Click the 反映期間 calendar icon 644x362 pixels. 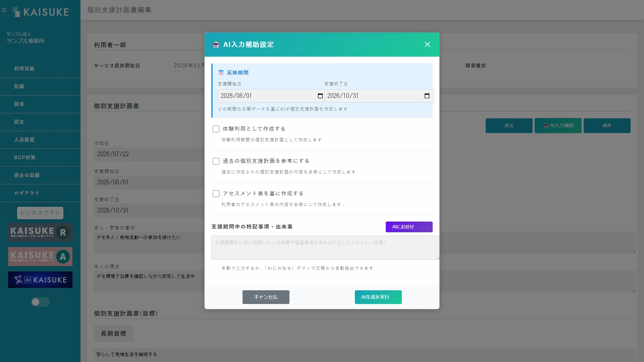(x=221, y=73)
